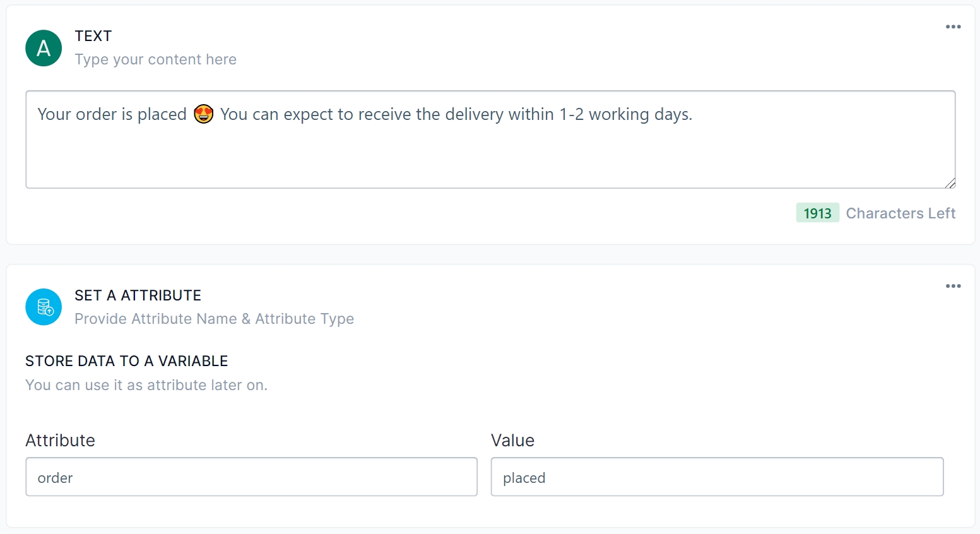Click the "Value" field label

click(x=512, y=441)
